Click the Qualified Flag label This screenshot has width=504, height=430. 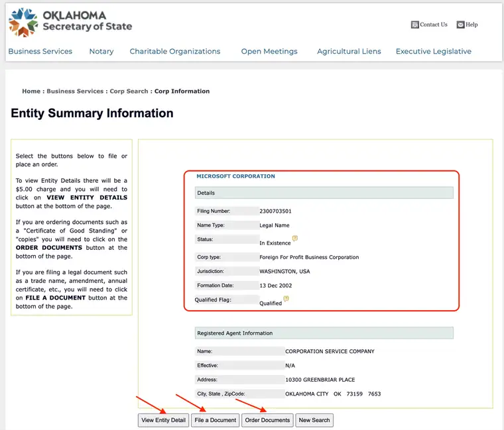coord(213,299)
